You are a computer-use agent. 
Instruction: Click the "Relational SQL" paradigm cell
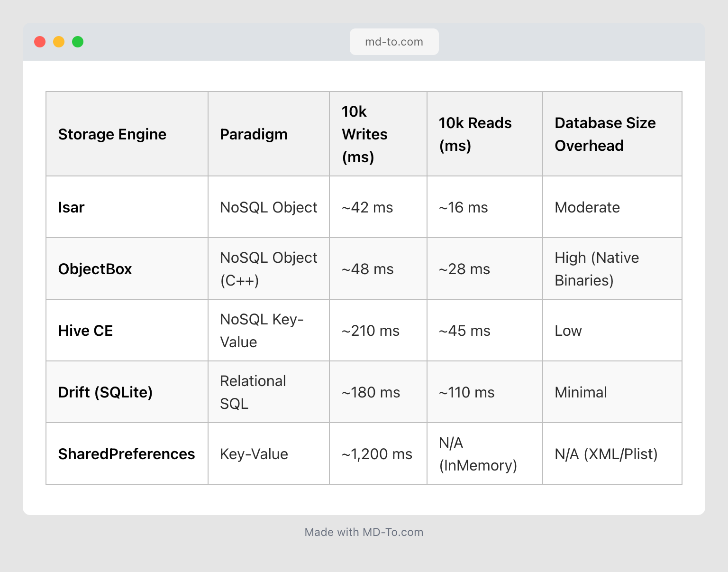coord(269,392)
